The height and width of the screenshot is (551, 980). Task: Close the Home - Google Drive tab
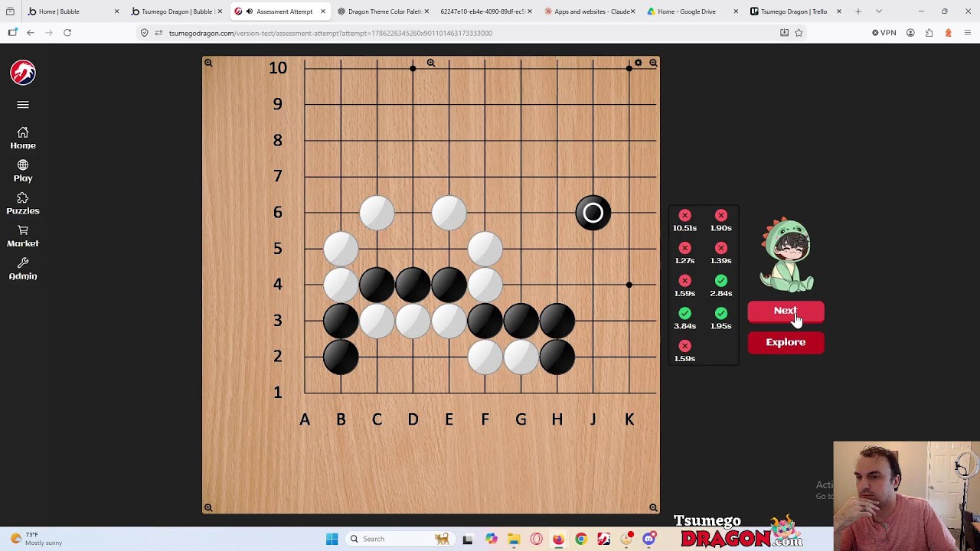pos(736,11)
